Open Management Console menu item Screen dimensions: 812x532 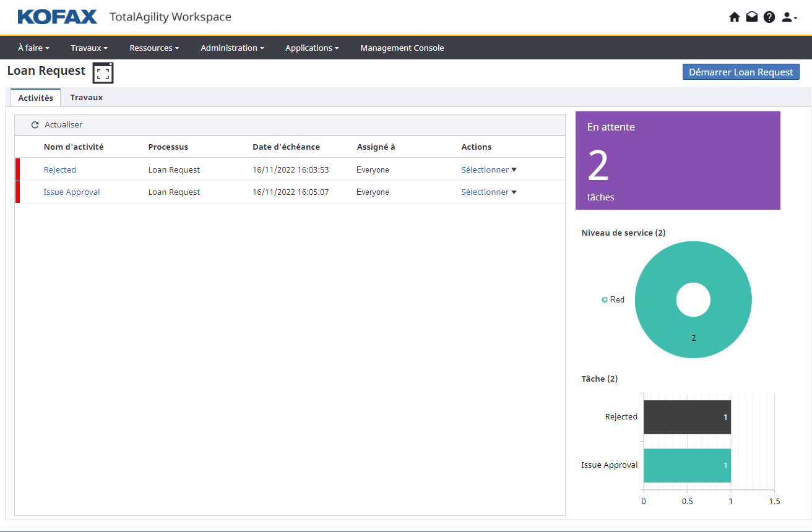pos(402,48)
